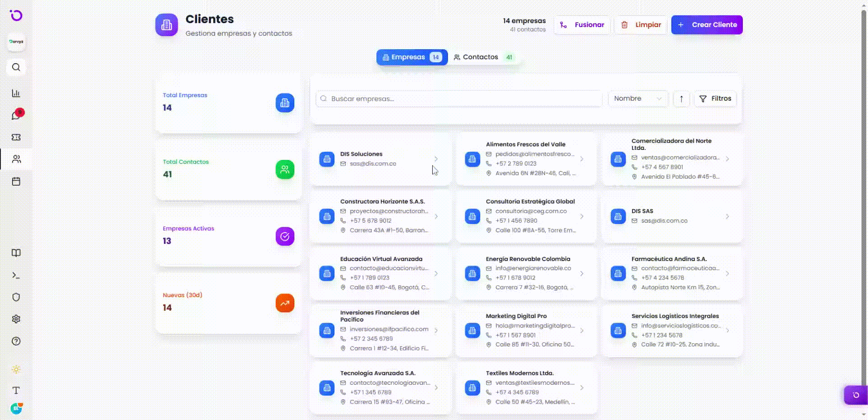Open the tickets icon in the sidebar

[16, 137]
